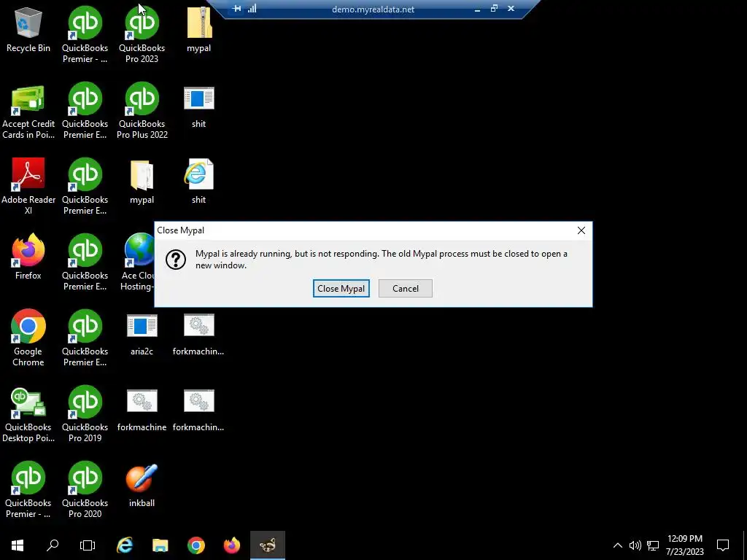747x560 pixels.
Task: Open the volume speaker icon
Action: 635,545
